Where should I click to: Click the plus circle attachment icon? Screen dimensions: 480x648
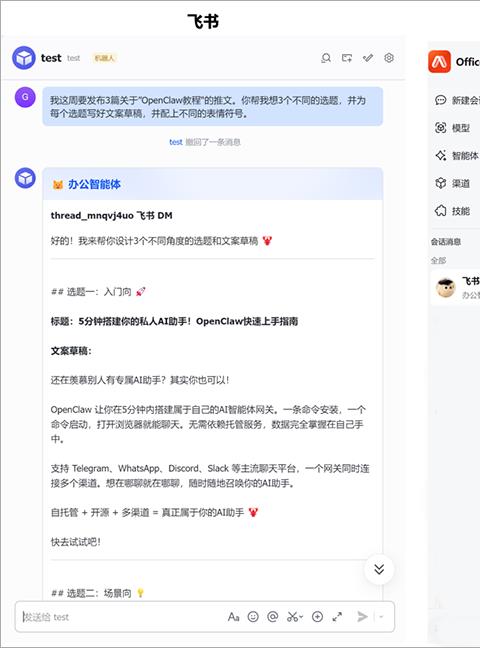(317, 617)
